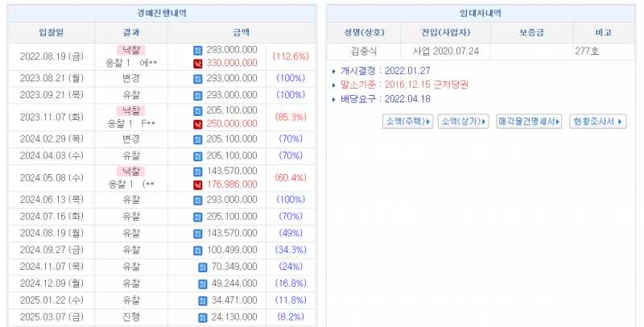Click the 최 icon beside 70,349,000
This screenshot has width=644, height=327.
click(x=203, y=267)
